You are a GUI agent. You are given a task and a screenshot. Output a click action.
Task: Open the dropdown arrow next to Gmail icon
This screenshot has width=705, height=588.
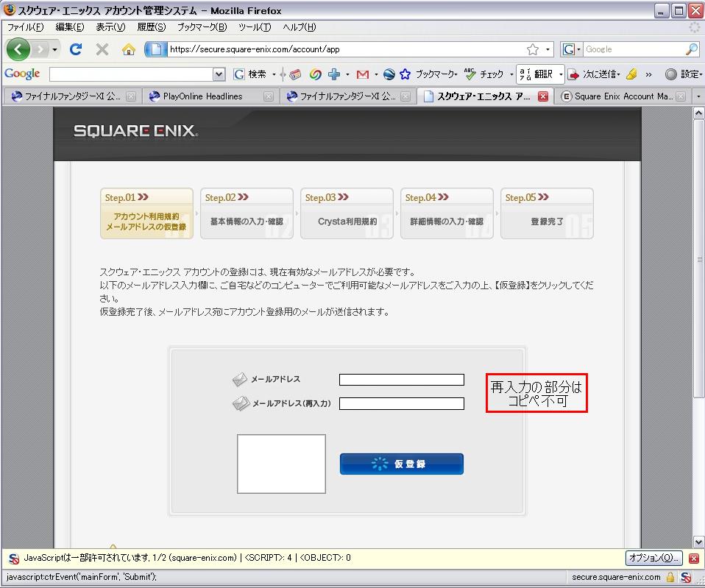[x=376, y=74]
